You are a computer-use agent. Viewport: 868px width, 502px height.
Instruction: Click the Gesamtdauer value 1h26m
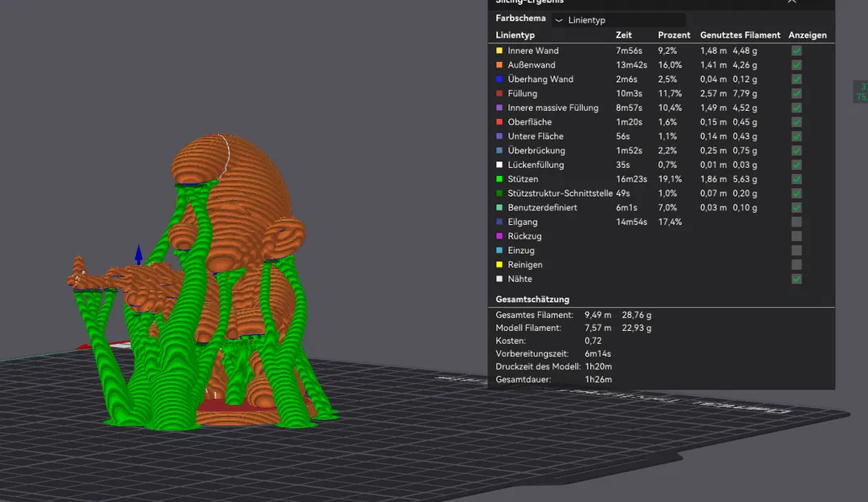(598, 380)
